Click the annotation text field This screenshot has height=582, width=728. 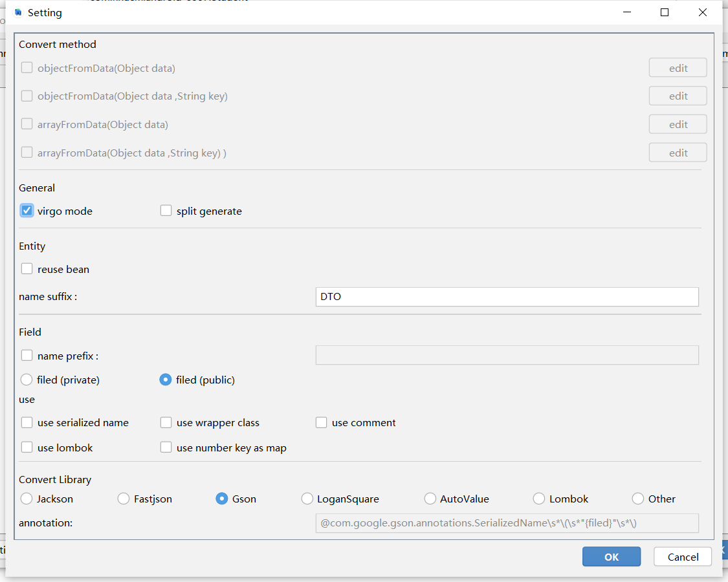click(x=507, y=523)
